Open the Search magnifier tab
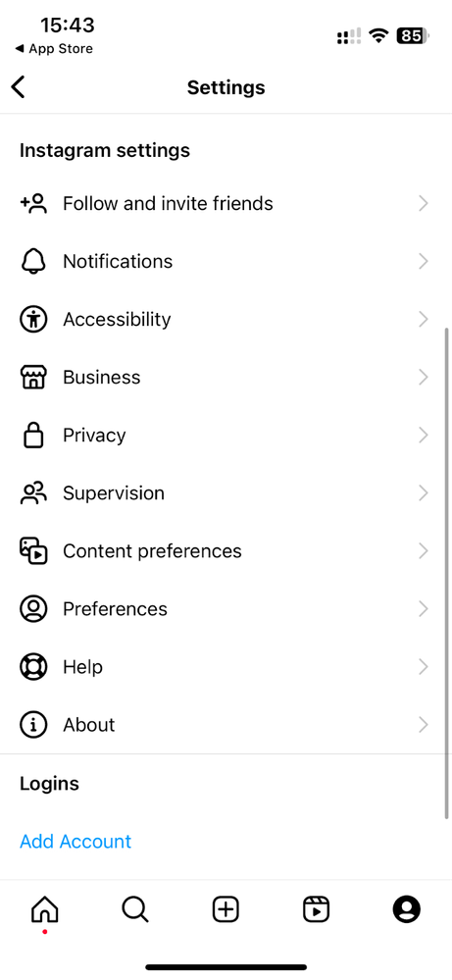This screenshot has width=452, height=980. (135, 908)
